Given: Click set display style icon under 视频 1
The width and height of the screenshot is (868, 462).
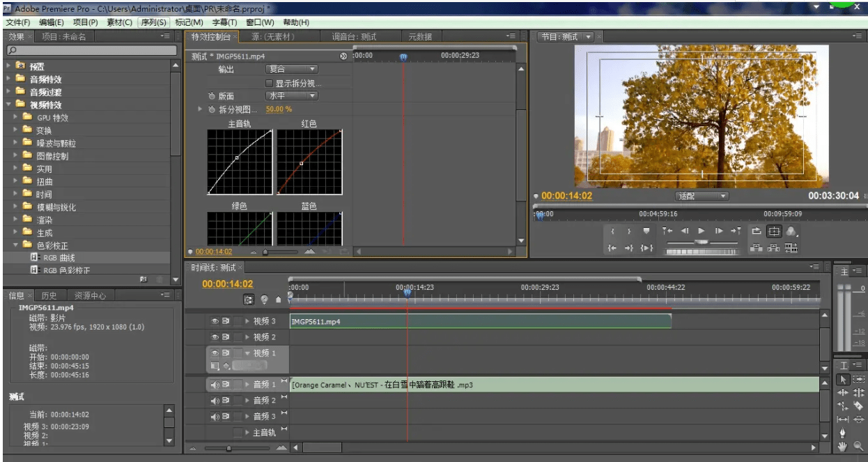Looking at the screenshot, I should click(215, 366).
